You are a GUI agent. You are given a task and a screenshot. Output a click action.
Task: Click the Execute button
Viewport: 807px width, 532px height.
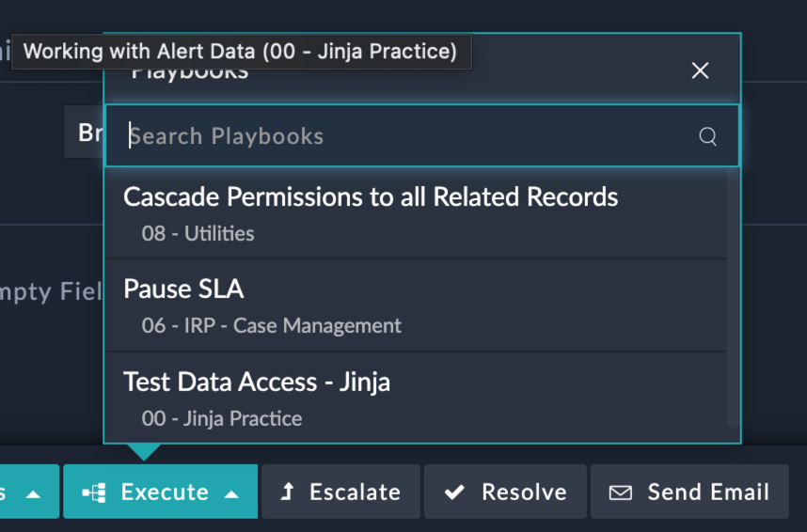click(161, 492)
